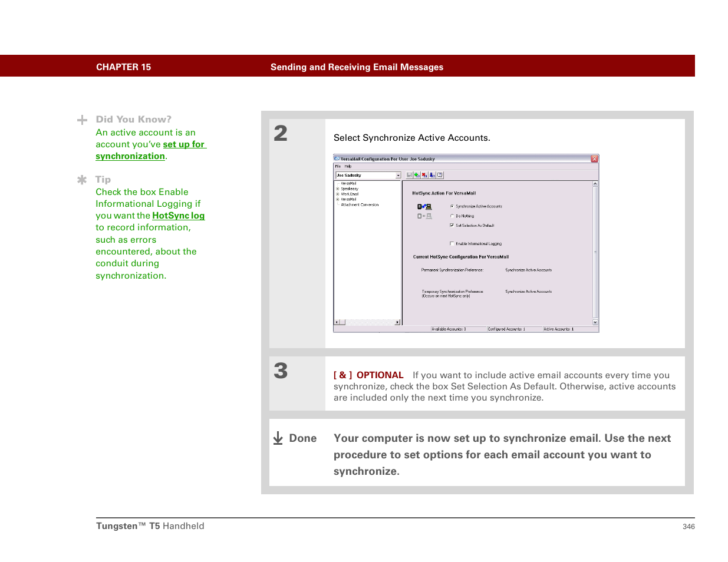Click the handheld-to-computer sync icon
Image resolution: width=728 pixels, height=562 pixels.
[424, 207]
